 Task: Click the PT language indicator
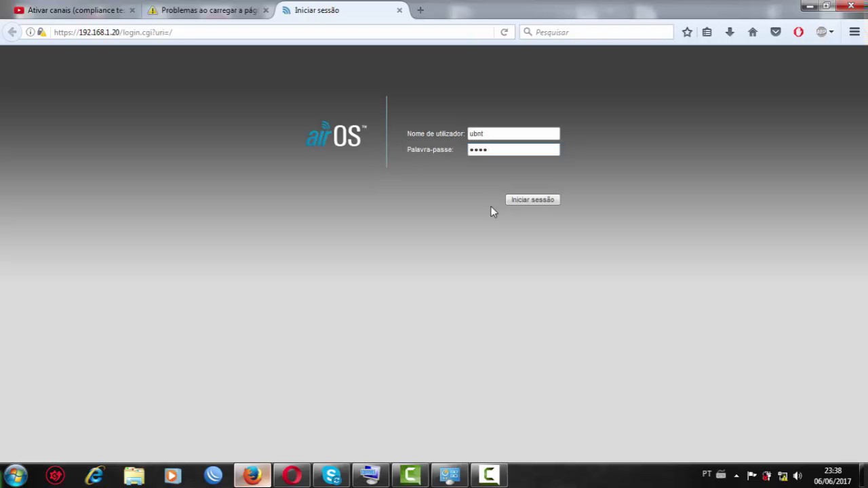coord(707,474)
